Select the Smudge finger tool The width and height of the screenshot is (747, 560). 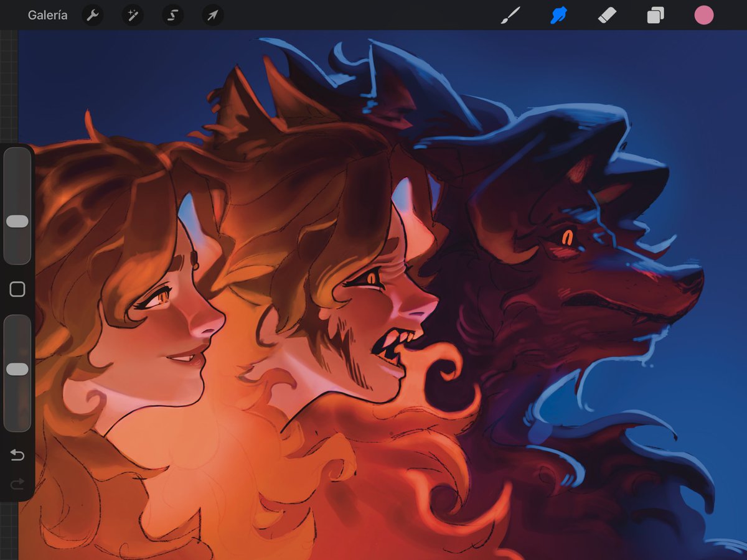click(x=558, y=16)
